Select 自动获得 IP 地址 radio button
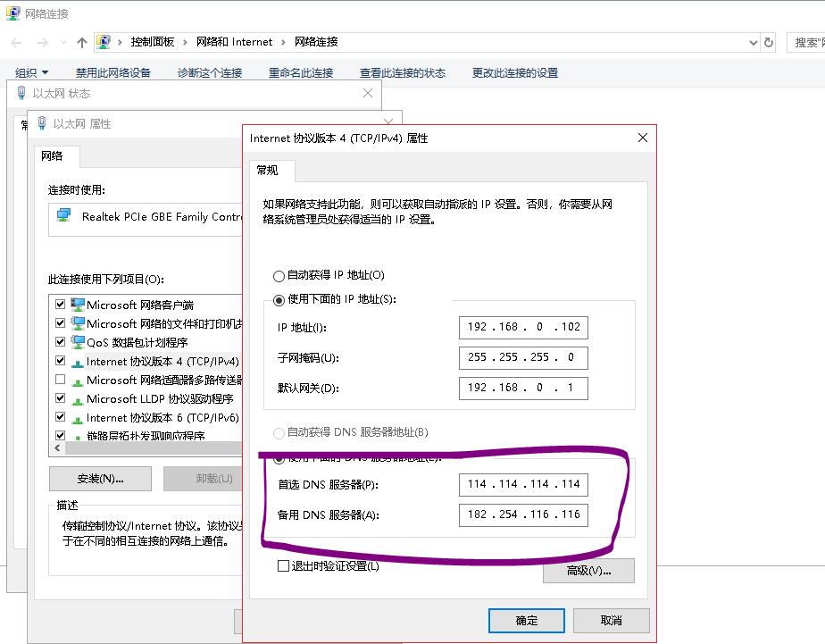The width and height of the screenshot is (825, 644). coord(279,276)
